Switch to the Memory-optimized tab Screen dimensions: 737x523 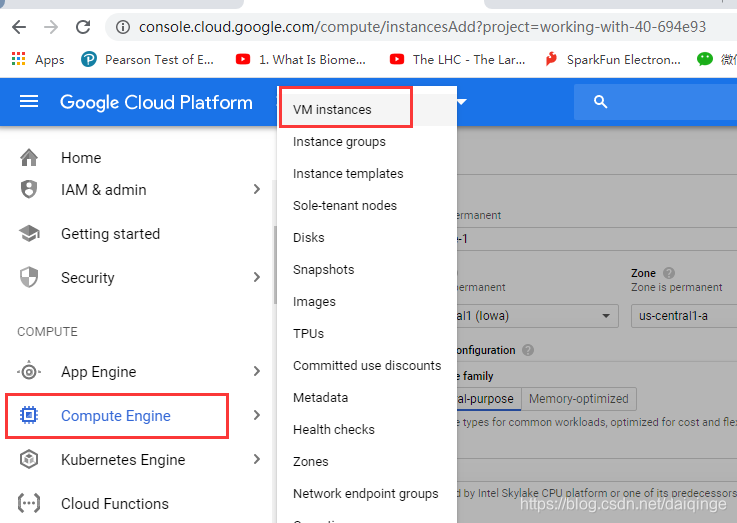coord(579,399)
